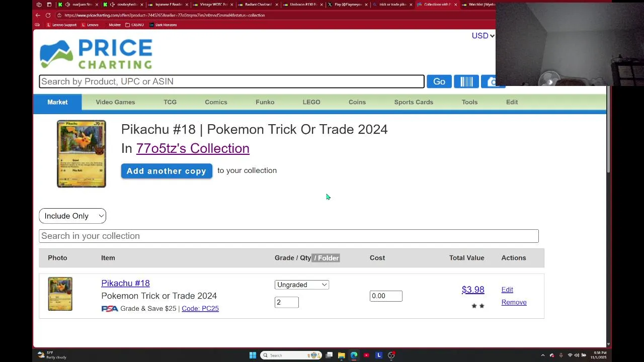Image resolution: width=644 pixels, height=362 pixels.
Task: Open the Lenovo L taskbar app
Action: tap(379, 355)
